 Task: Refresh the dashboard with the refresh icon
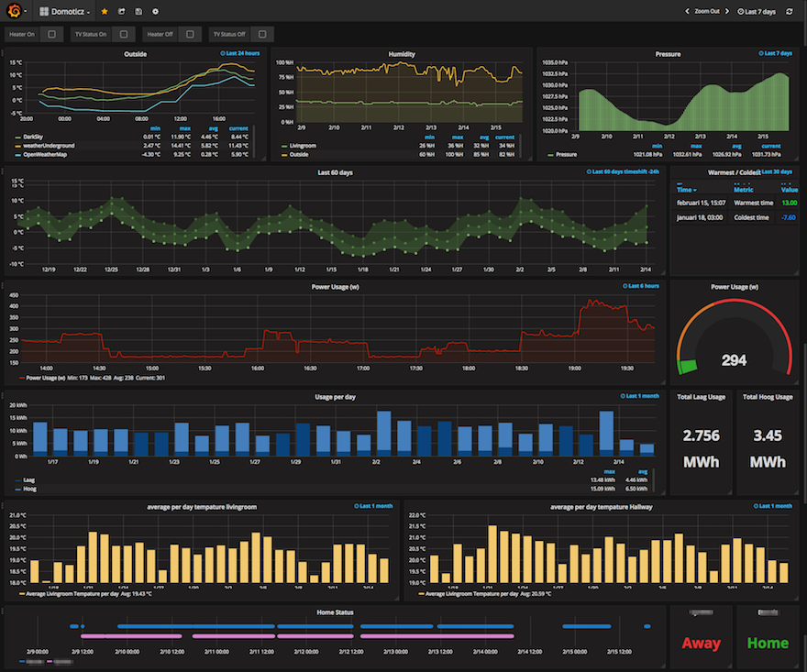coord(790,11)
